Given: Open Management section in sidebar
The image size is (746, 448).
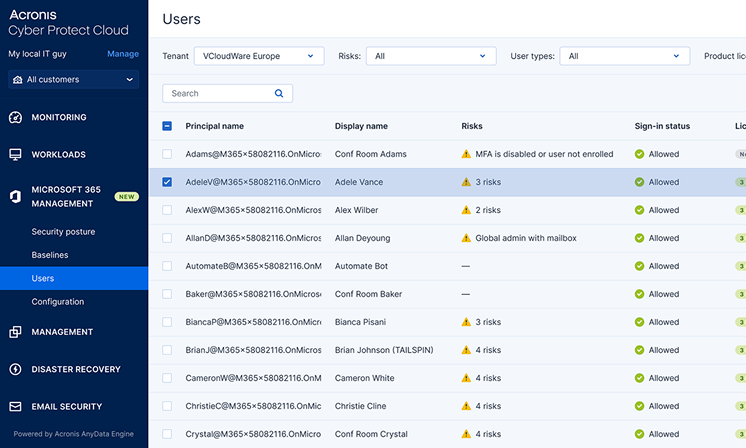Looking at the screenshot, I should tap(62, 332).
